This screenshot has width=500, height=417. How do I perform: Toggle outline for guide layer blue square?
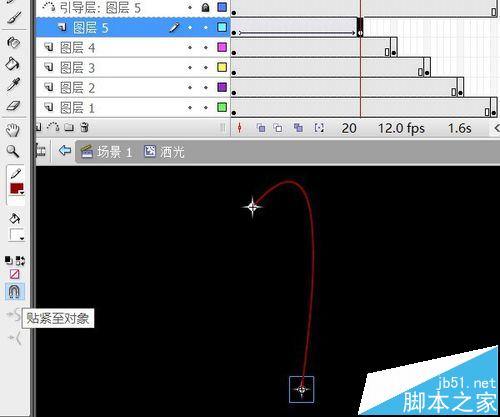click(x=222, y=7)
